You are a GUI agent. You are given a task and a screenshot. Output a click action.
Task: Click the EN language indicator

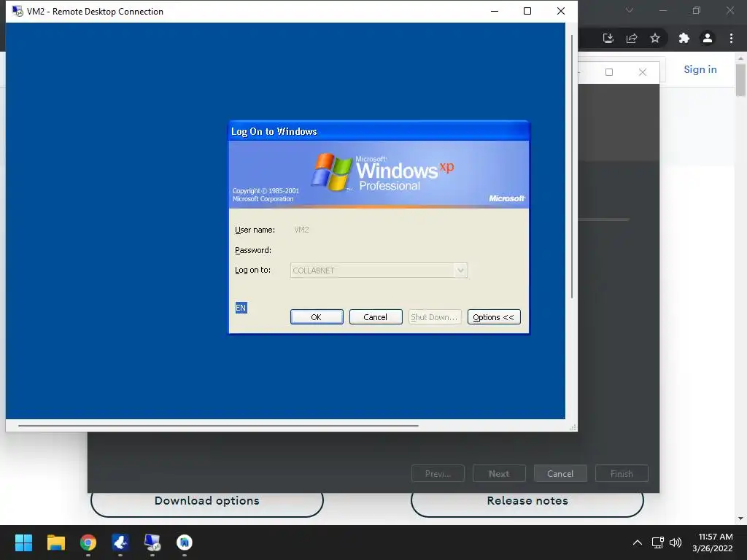[241, 308]
